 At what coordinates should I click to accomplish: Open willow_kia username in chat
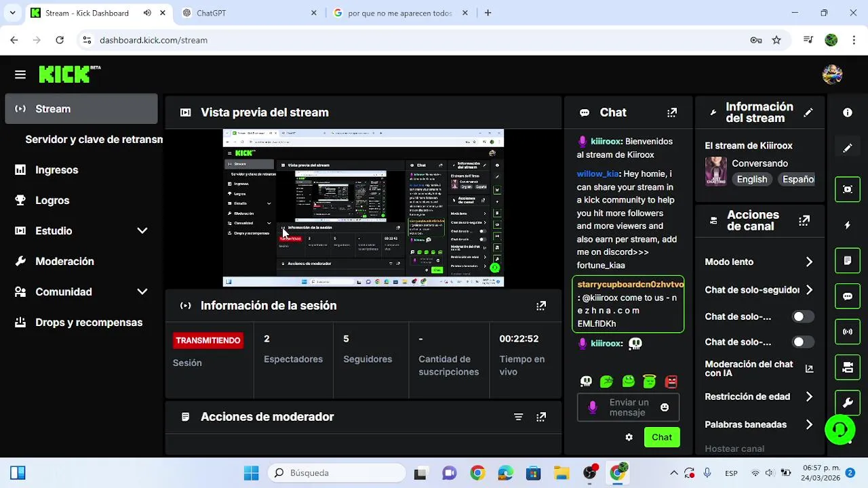click(597, 174)
